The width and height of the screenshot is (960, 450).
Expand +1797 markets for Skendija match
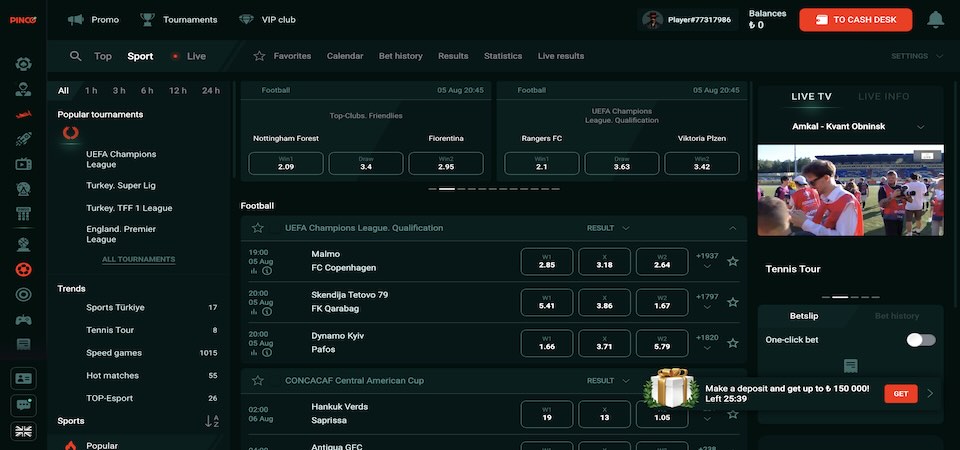707,301
